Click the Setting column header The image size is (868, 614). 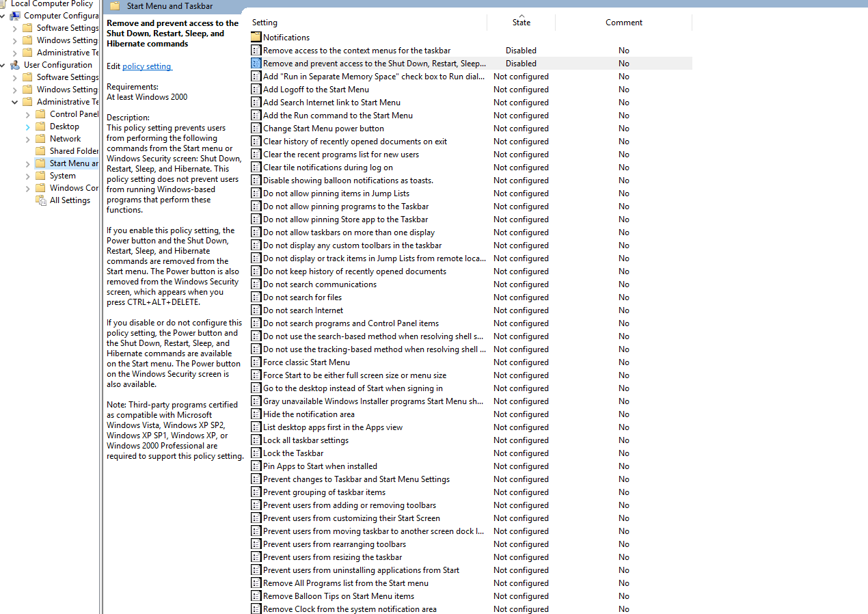(265, 23)
